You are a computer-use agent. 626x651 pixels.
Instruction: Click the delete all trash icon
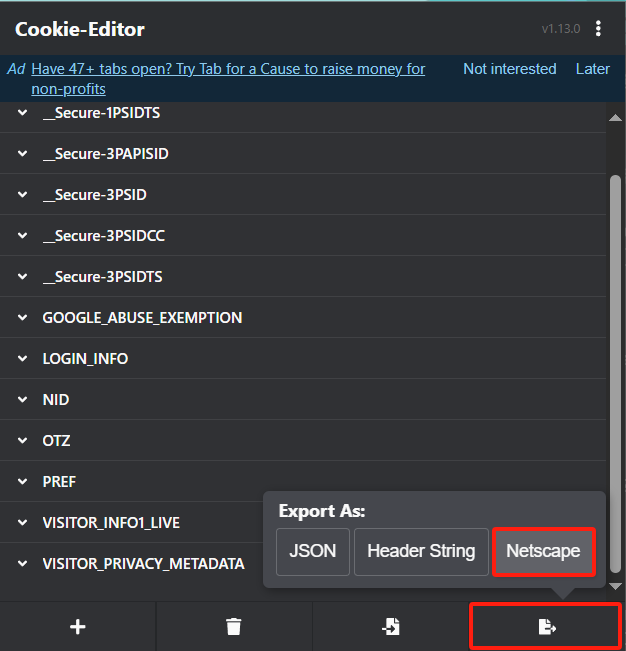pyautogui.click(x=234, y=627)
